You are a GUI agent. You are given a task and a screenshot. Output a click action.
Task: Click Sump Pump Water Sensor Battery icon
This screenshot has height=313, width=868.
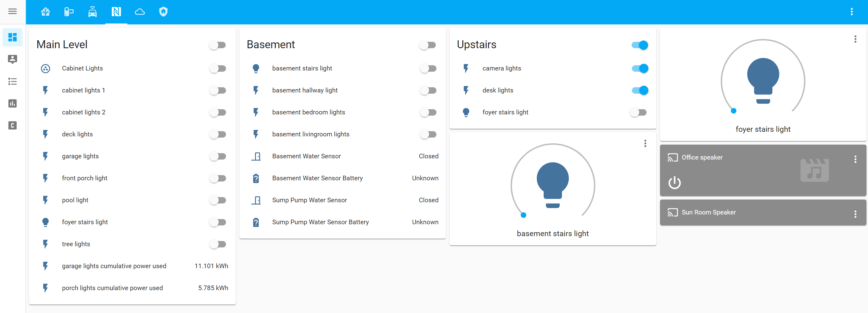[256, 222]
